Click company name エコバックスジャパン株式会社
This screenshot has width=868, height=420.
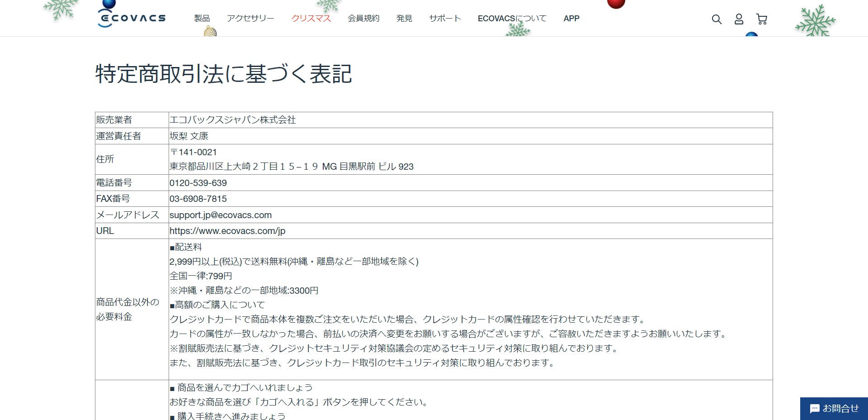pyautogui.click(x=232, y=120)
